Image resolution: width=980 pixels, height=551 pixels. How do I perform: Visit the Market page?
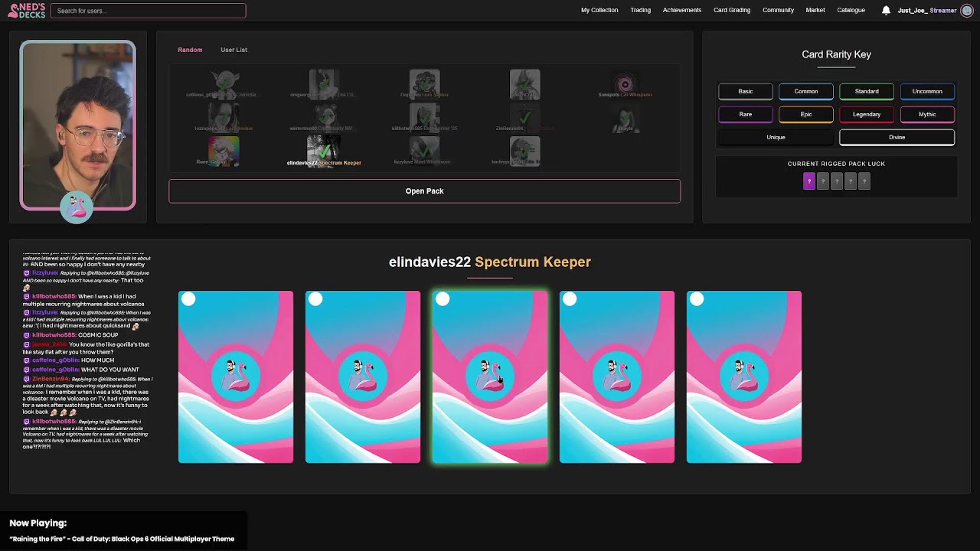pos(815,11)
